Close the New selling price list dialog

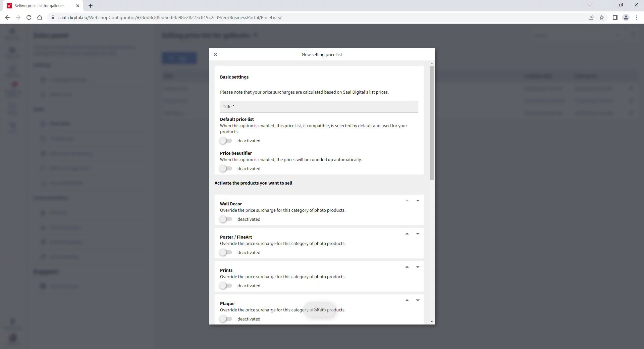pyautogui.click(x=216, y=54)
